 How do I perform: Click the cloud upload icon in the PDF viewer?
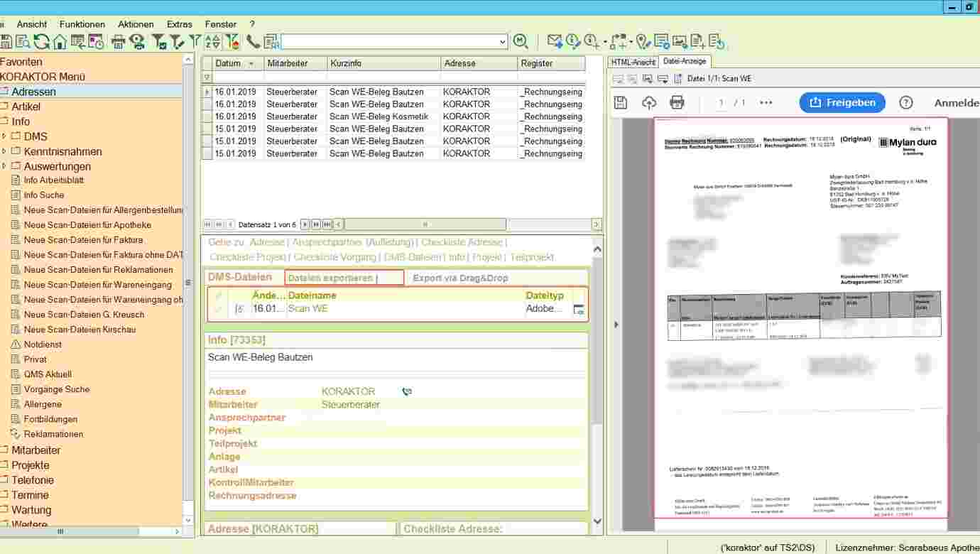point(648,102)
